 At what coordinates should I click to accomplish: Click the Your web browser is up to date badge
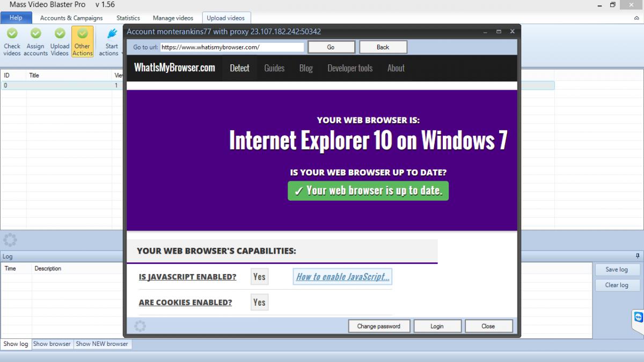coord(368,190)
